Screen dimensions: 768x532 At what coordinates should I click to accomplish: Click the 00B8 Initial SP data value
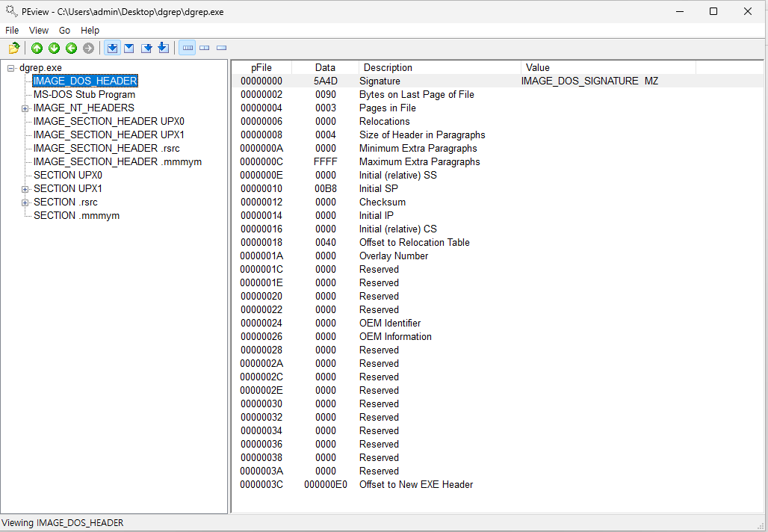coord(325,189)
